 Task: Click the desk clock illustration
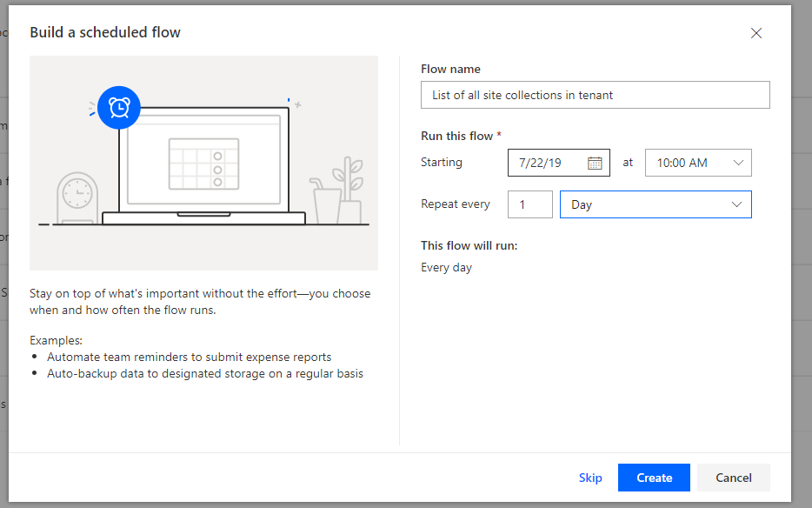pos(77,197)
